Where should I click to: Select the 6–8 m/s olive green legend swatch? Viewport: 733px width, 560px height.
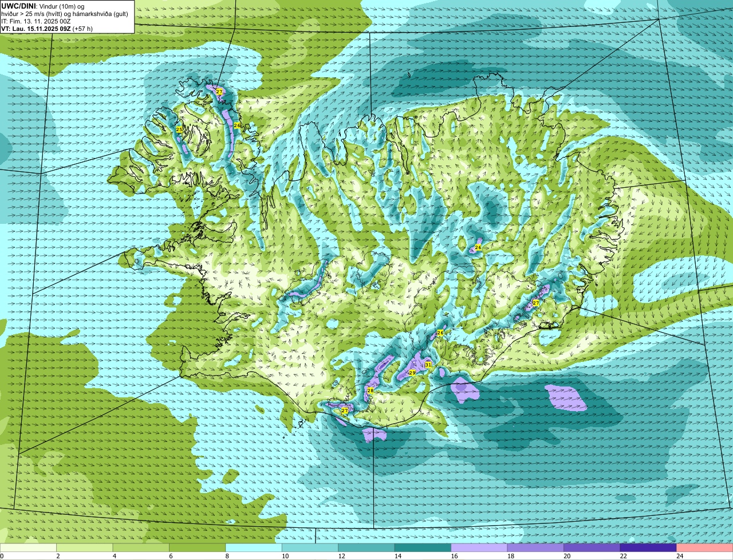(x=198, y=548)
